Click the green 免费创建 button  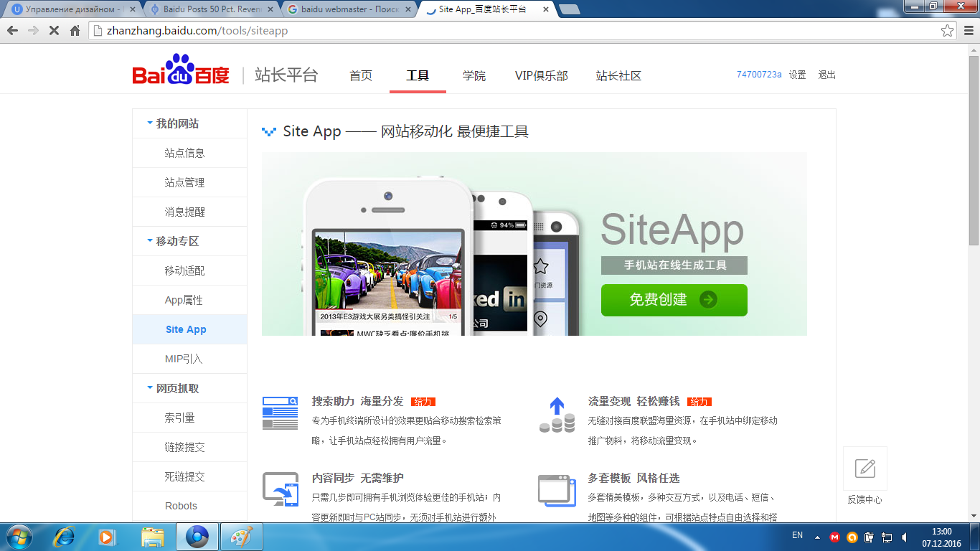coord(674,300)
